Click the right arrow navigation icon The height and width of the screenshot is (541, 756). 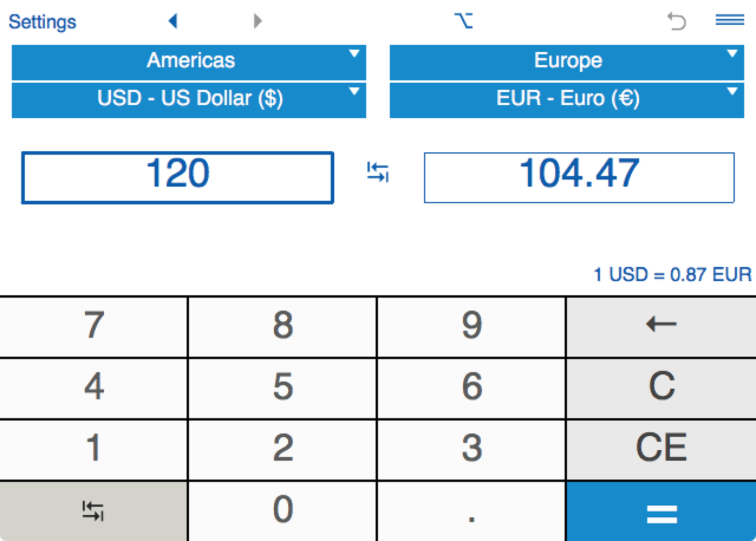(258, 21)
